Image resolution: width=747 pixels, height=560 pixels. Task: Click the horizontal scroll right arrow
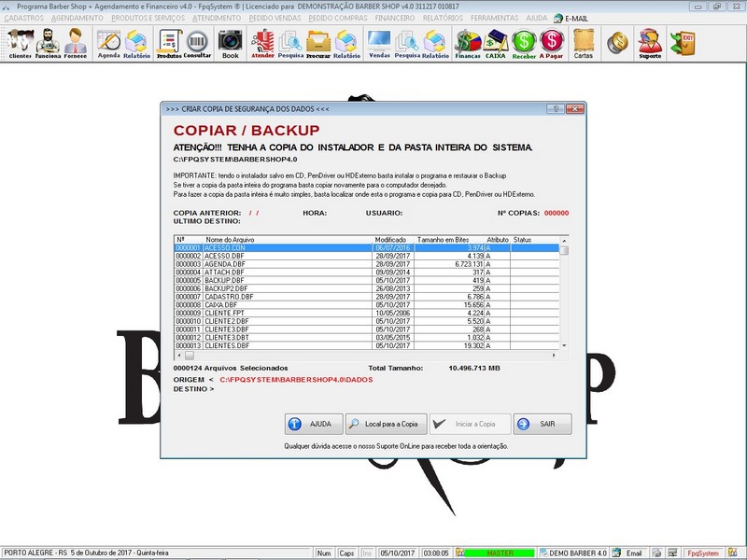pyautogui.click(x=554, y=356)
